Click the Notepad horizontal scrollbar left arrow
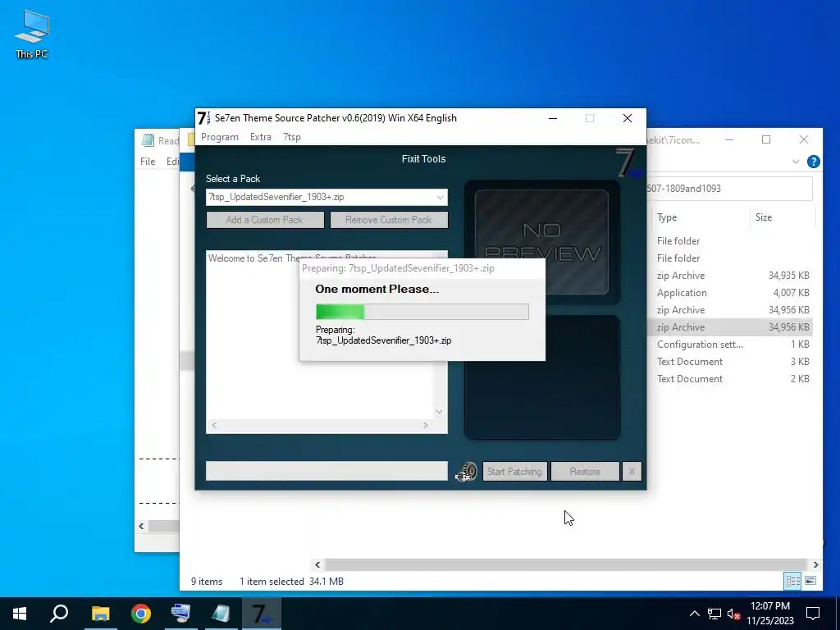 point(141,526)
